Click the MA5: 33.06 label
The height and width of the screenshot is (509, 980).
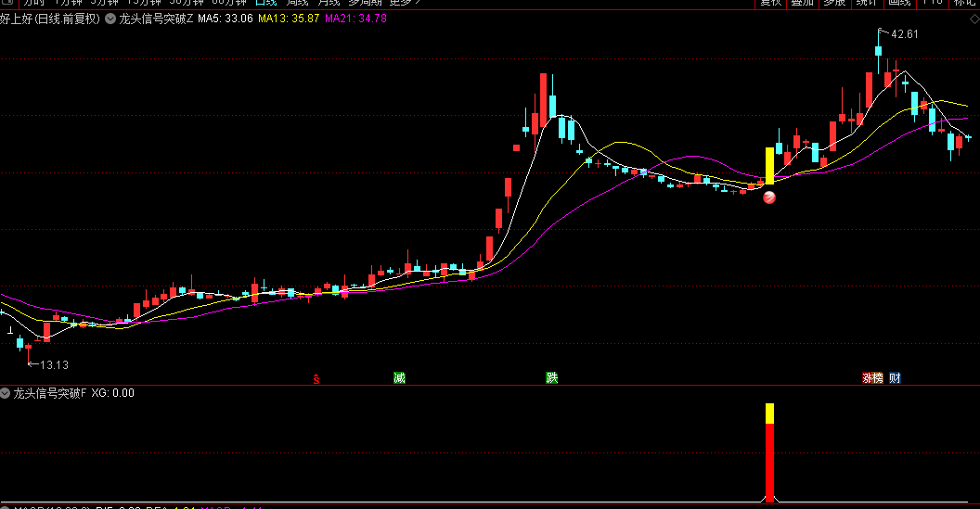click(226, 19)
